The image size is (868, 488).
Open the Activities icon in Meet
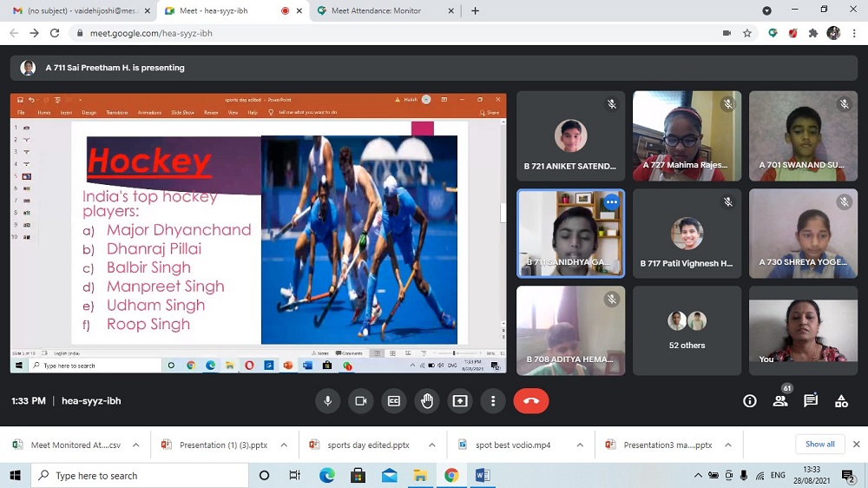841,401
